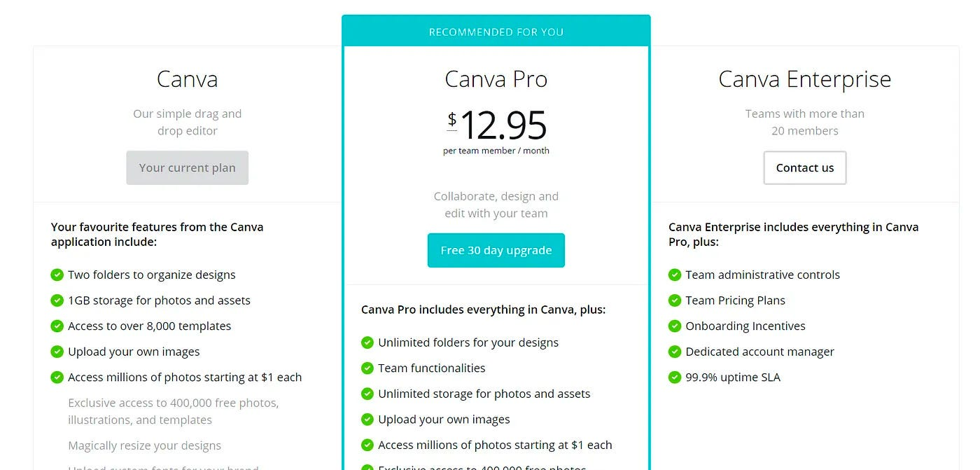Image resolution: width=980 pixels, height=470 pixels.
Task: Click the checkmark beside 99.9% uptime SLA
Action: pos(675,378)
